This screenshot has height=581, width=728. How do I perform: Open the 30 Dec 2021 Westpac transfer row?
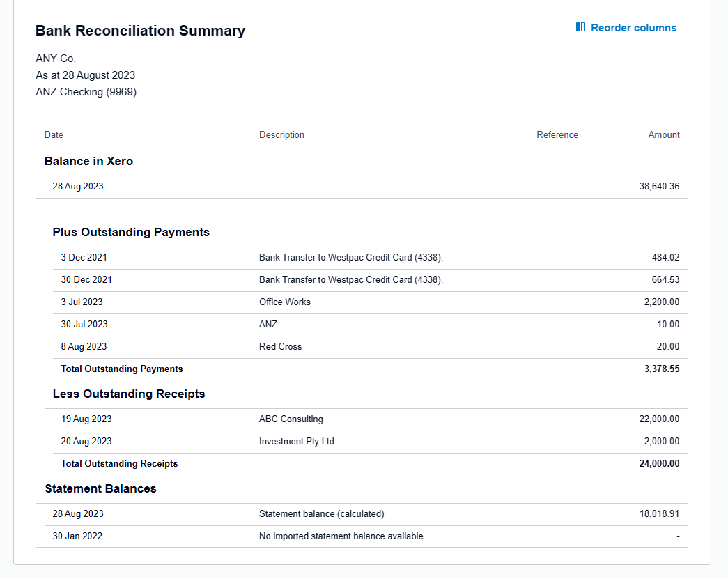click(x=350, y=280)
